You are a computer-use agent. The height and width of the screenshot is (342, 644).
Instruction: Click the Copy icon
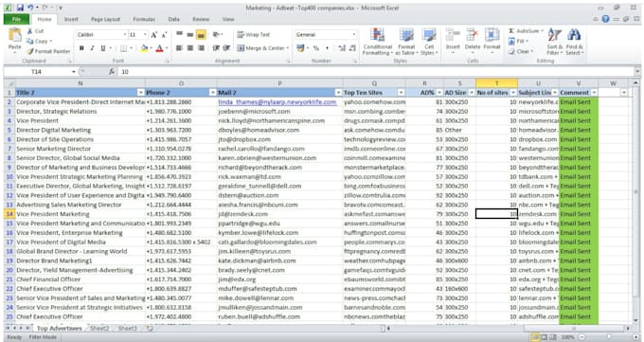pos(30,41)
